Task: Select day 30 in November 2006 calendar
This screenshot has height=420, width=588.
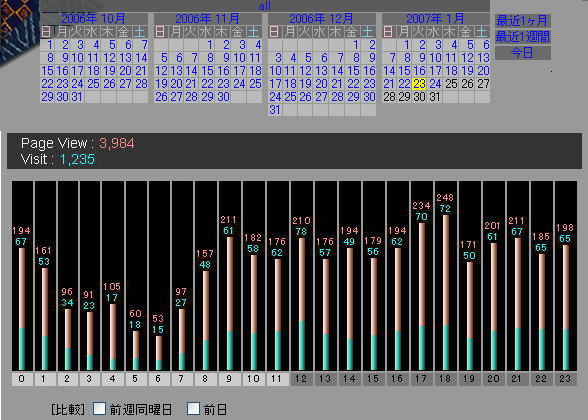Action: (x=223, y=97)
